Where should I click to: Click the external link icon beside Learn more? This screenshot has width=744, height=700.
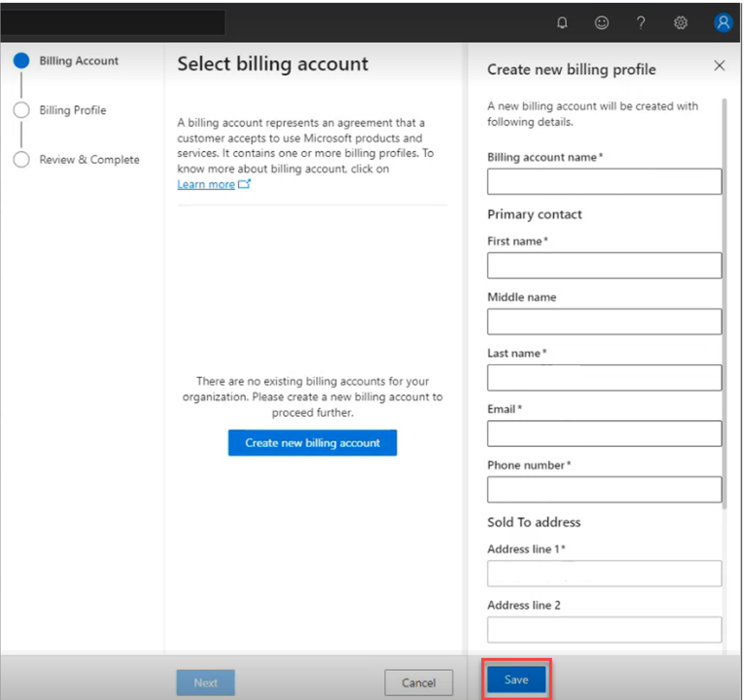tap(244, 184)
